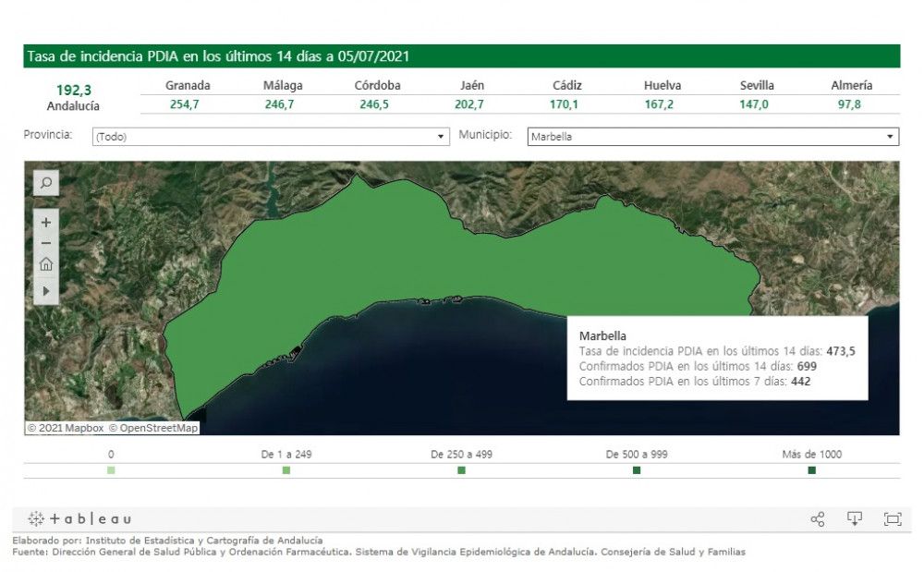Click the Sevilla province header
The image size is (924, 572).
pos(757,85)
